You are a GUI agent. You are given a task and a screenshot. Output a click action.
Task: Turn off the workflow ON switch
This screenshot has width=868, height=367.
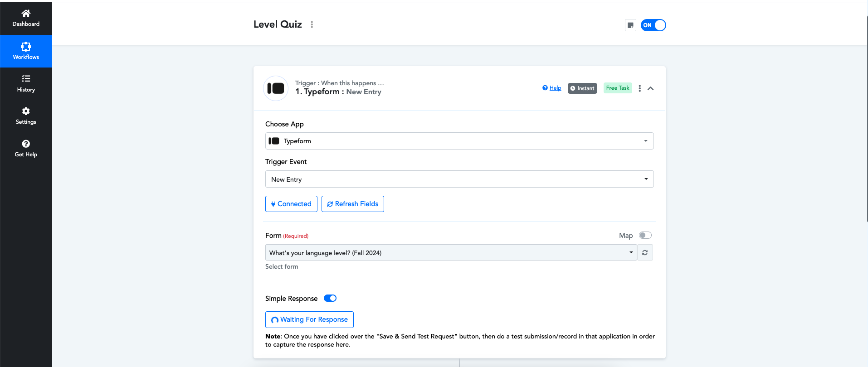click(x=653, y=25)
